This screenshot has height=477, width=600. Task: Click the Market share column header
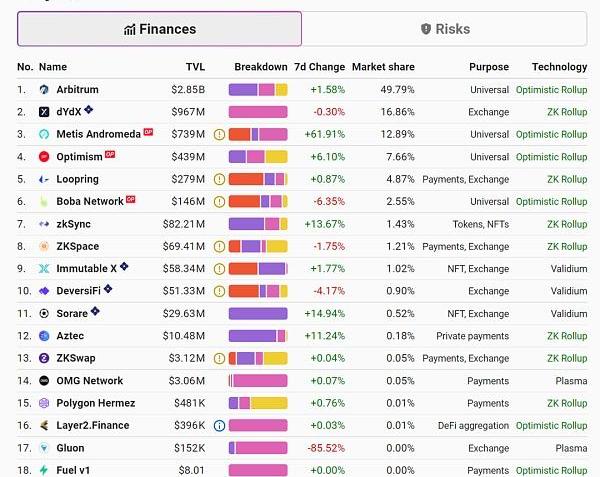tap(383, 67)
